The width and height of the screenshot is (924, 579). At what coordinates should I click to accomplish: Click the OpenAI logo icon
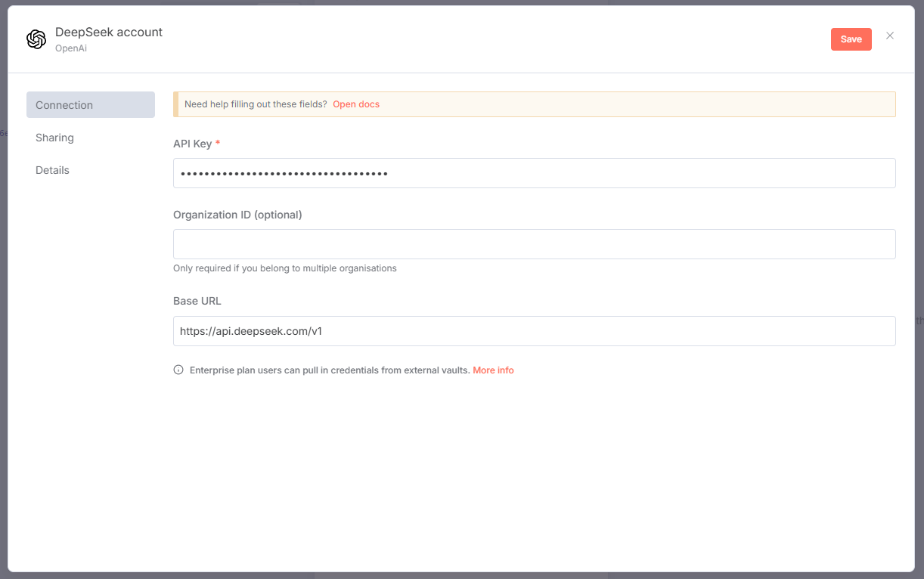36,39
